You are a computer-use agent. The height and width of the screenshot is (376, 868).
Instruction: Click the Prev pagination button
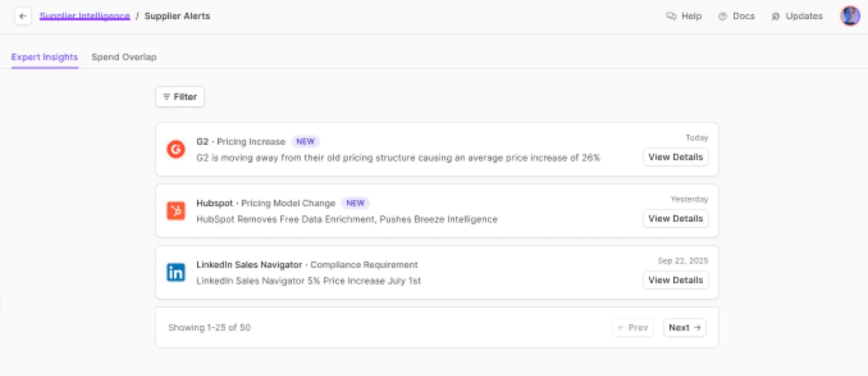pyautogui.click(x=633, y=328)
